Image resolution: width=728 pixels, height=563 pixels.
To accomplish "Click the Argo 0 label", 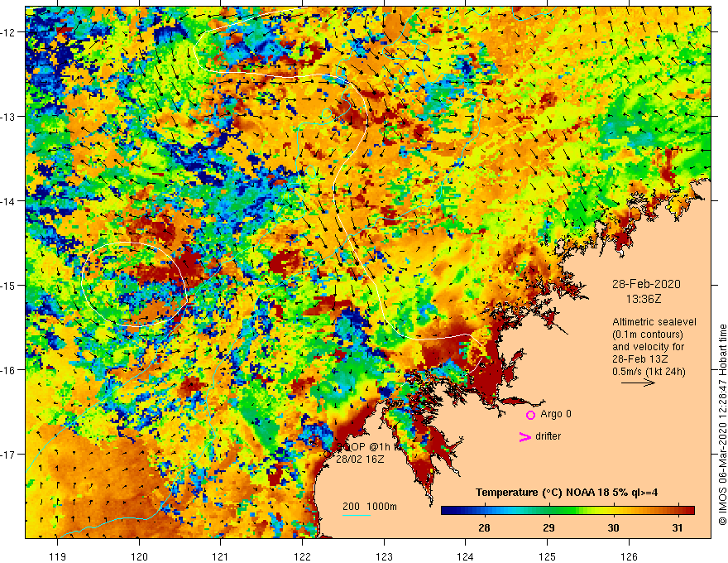I will point(556,414).
